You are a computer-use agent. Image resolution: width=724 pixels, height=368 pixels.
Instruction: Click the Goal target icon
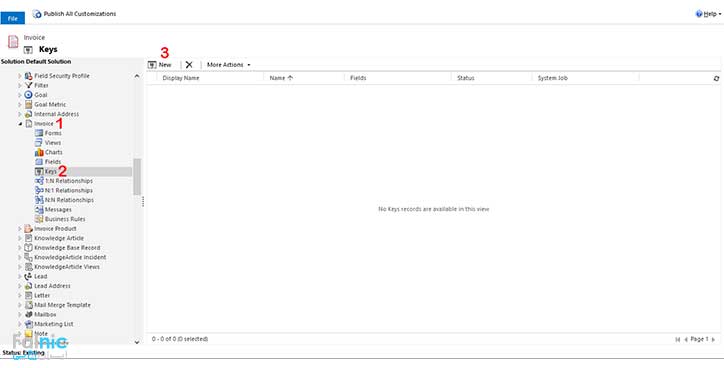click(x=28, y=95)
